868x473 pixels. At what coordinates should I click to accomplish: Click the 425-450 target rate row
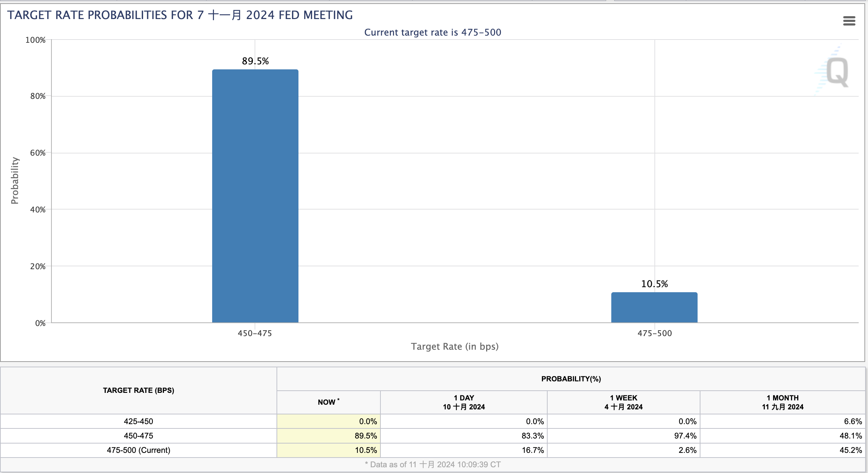tap(138, 421)
